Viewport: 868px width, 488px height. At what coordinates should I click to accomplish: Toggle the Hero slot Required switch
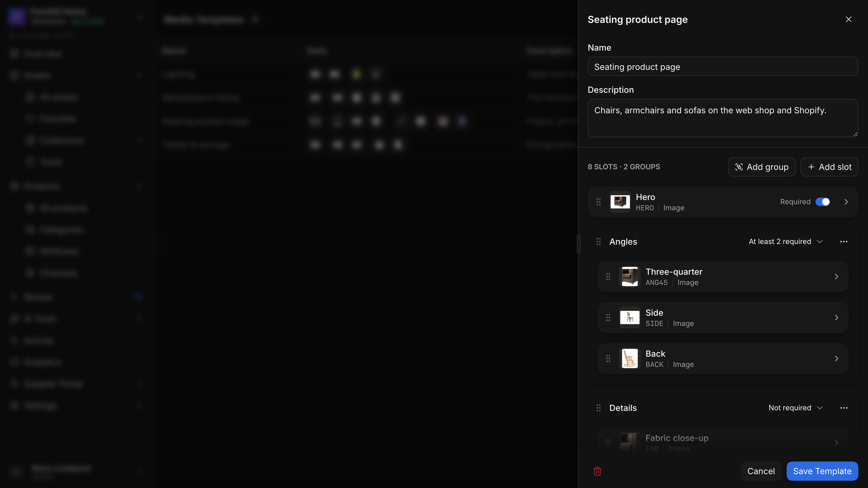click(x=823, y=202)
